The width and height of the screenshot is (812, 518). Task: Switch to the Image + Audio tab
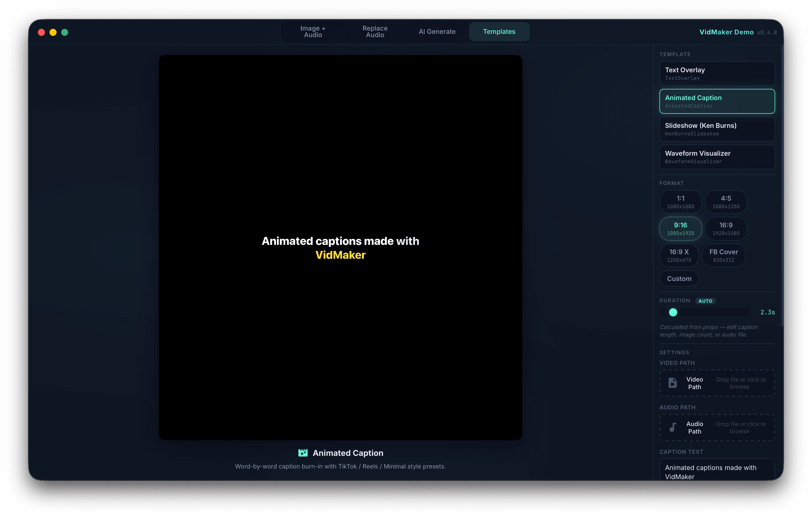313,32
